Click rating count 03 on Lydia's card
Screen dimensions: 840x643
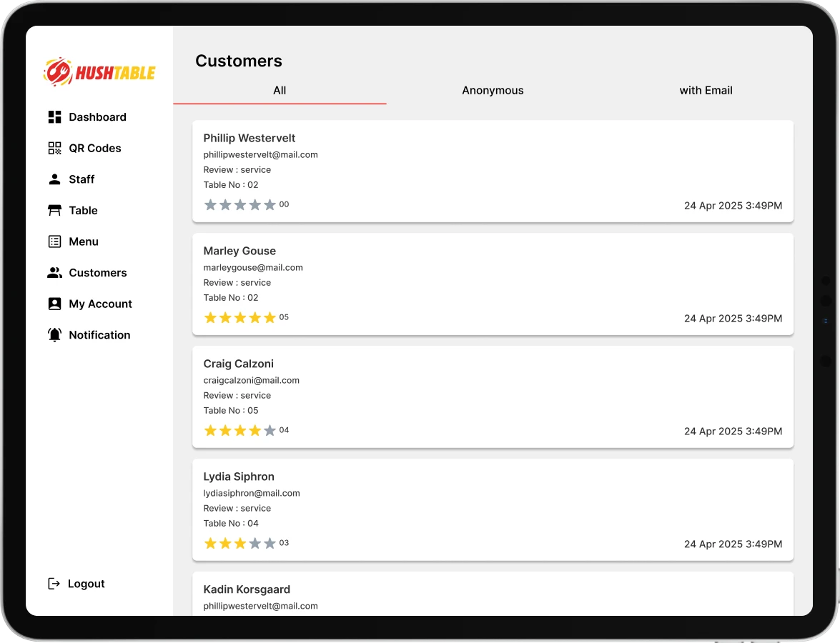tap(284, 543)
